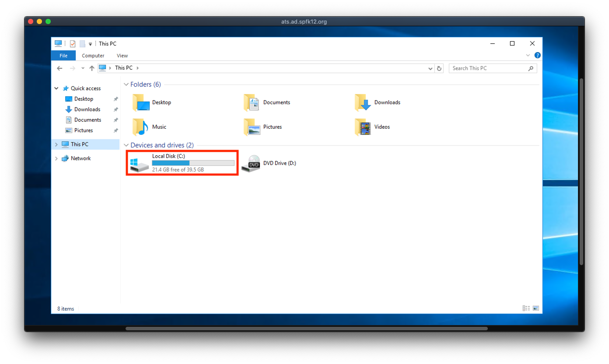Click the Properties icon in quick access toolbar
The width and height of the screenshot is (609, 364).
point(73,44)
